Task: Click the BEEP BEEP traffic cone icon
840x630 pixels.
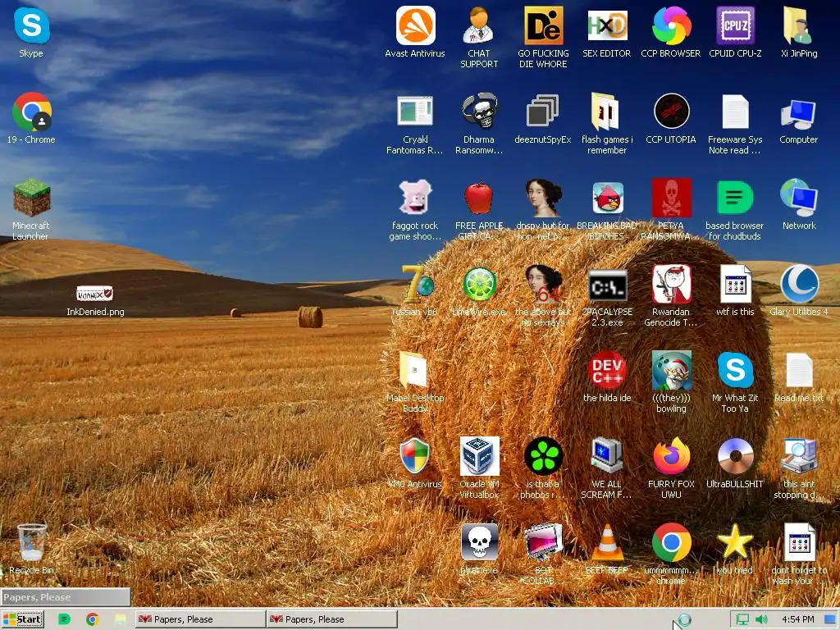Action: tap(606, 542)
